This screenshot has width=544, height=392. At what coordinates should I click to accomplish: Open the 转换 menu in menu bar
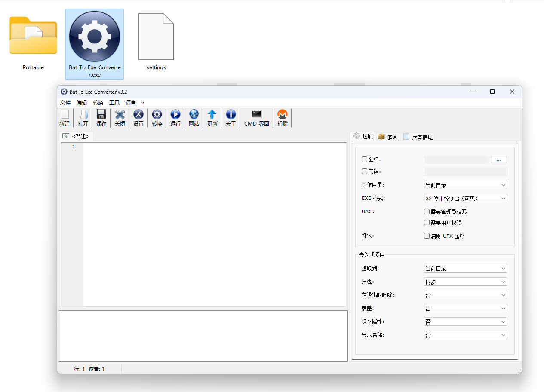[x=98, y=102]
